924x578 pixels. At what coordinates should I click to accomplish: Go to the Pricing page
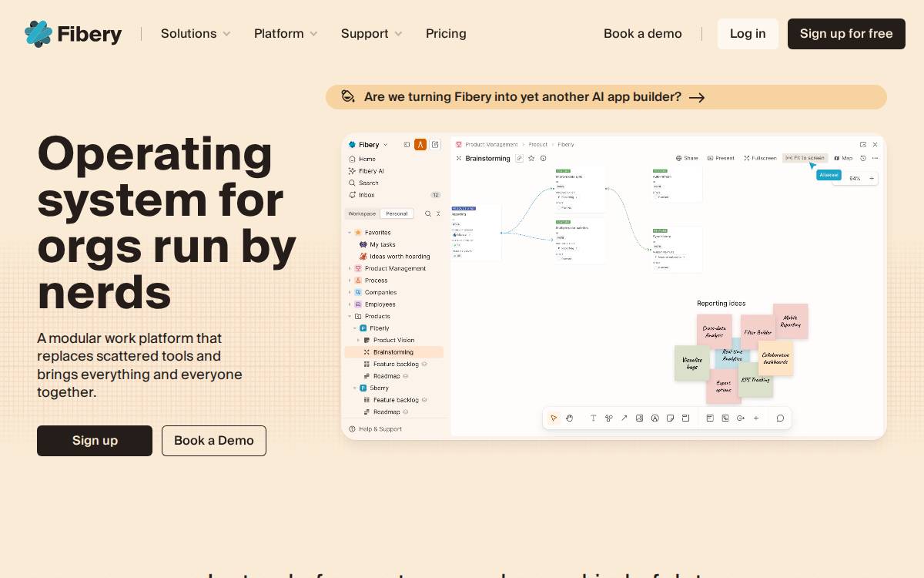coord(446,34)
